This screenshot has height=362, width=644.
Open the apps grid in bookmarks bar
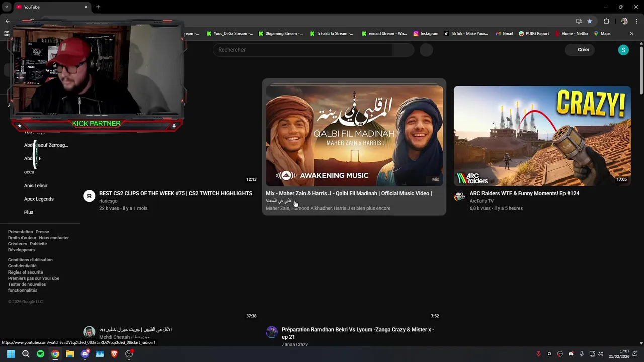click(x=7, y=34)
